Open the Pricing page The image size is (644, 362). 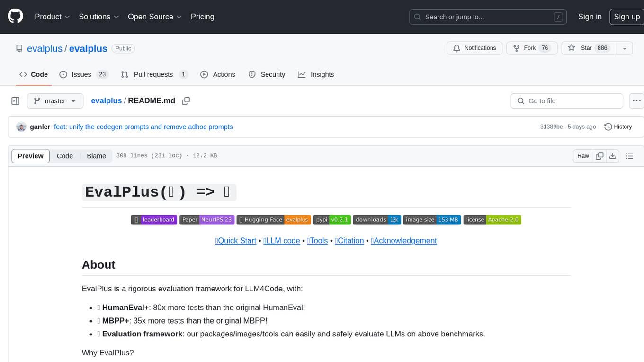click(x=202, y=17)
